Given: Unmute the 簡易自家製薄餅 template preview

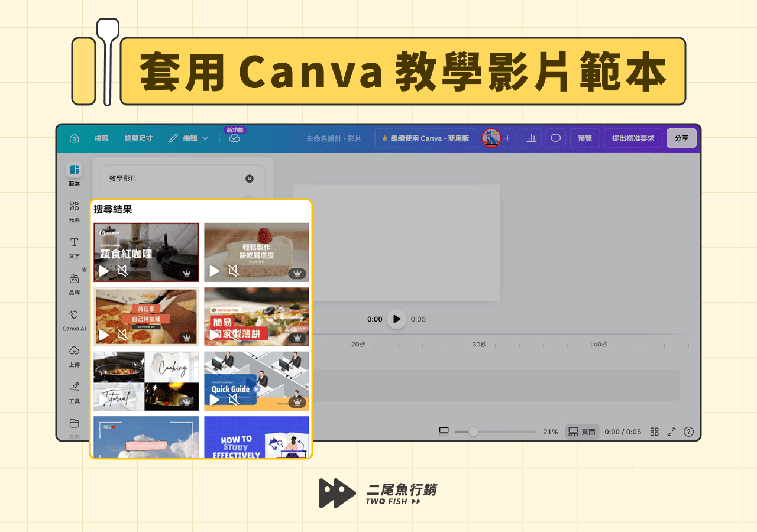Looking at the screenshot, I should pyautogui.click(x=233, y=335).
